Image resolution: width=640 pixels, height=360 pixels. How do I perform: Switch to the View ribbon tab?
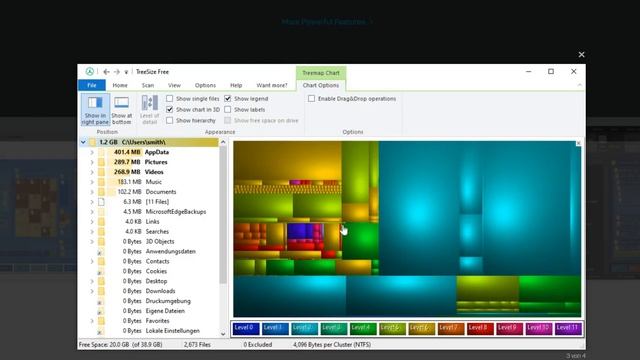174,85
